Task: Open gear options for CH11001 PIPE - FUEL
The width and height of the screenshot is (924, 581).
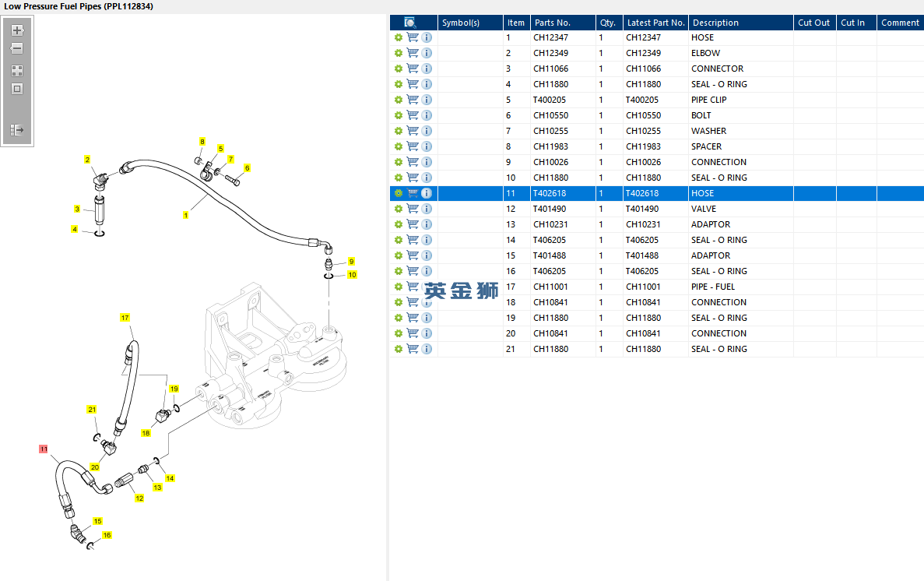Action: pos(399,287)
